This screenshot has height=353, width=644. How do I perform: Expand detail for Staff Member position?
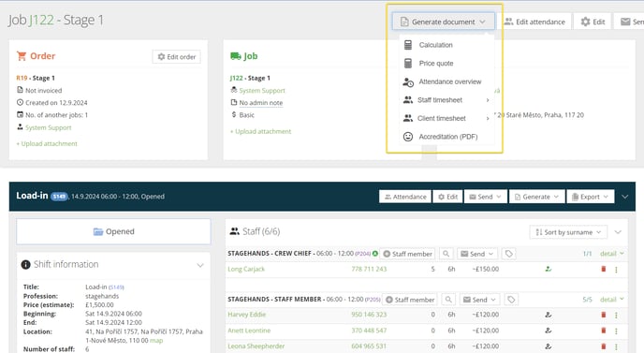(x=612, y=300)
